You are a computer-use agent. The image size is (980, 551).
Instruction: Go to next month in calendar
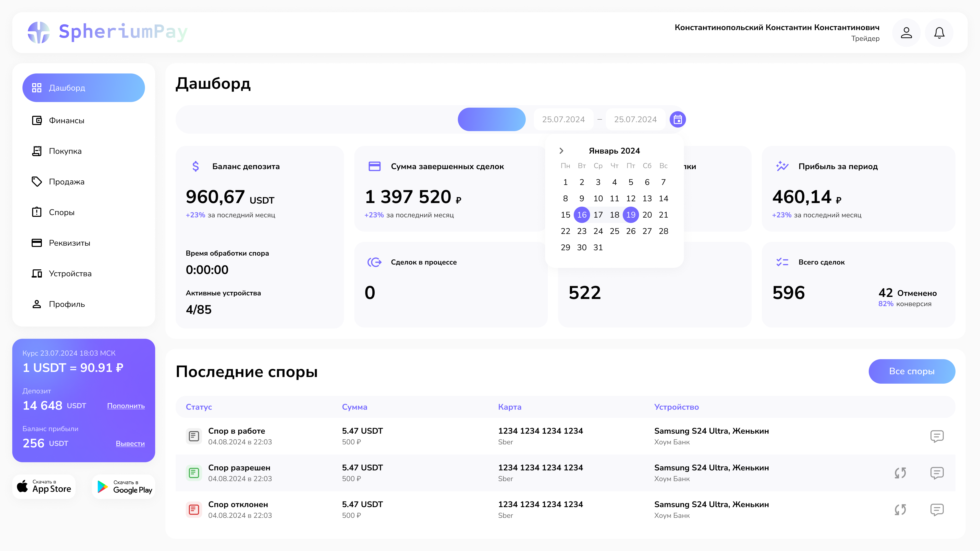click(x=561, y=151)
